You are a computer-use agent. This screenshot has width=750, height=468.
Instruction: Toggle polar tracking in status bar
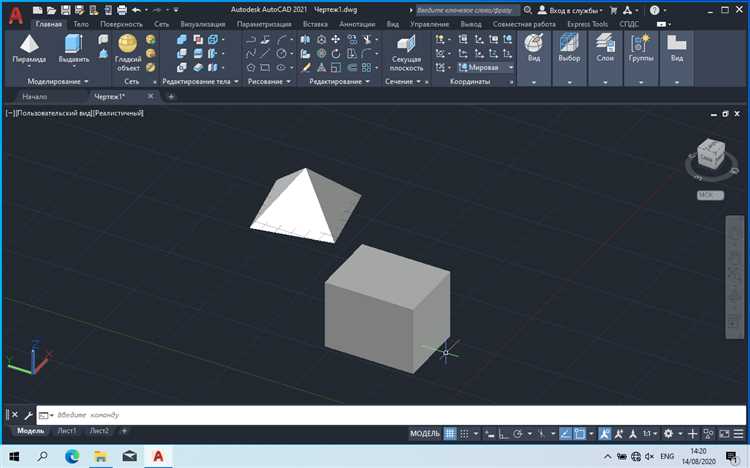[x=518, y=434]
